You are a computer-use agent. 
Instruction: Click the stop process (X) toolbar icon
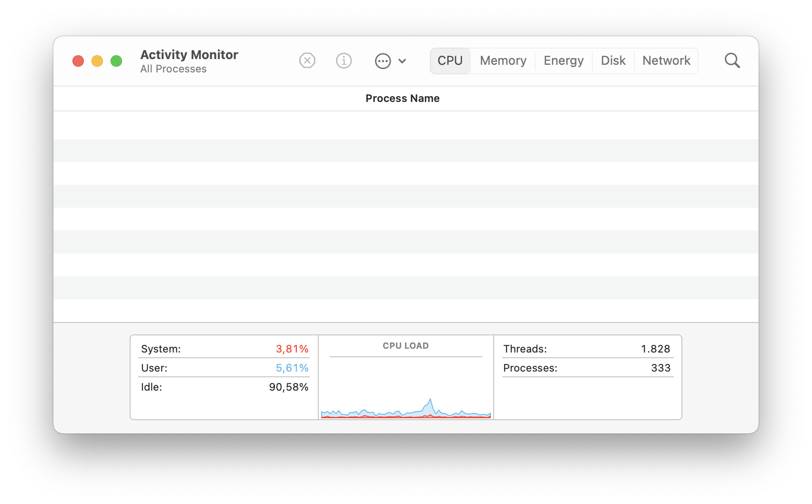point(307,60)
